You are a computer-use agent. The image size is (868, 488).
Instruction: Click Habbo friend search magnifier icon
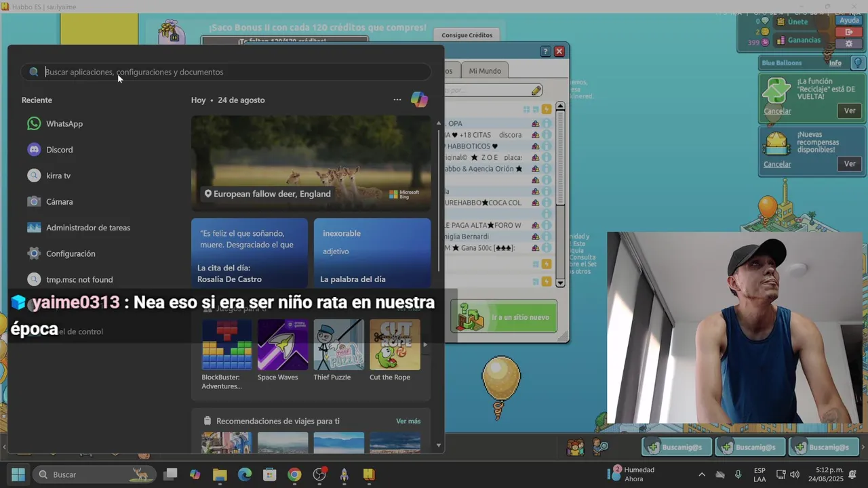[x=601, y=447]
